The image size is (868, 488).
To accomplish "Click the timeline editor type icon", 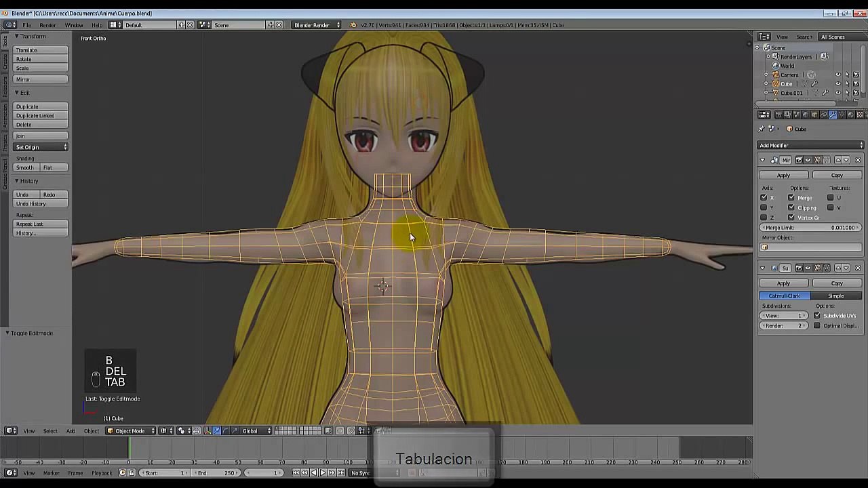I will tap(11, 472).
